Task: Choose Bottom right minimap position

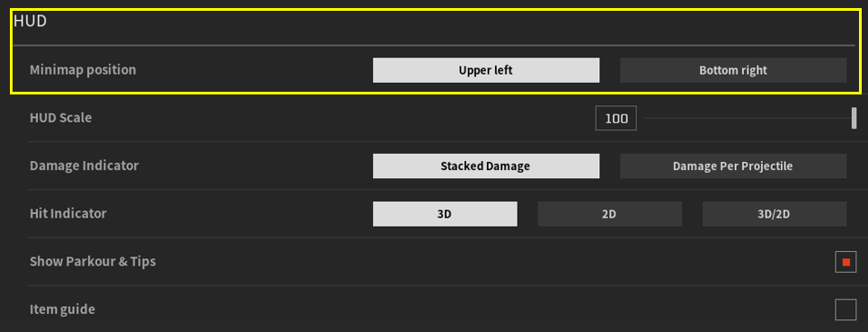Action: coord(733,70)
